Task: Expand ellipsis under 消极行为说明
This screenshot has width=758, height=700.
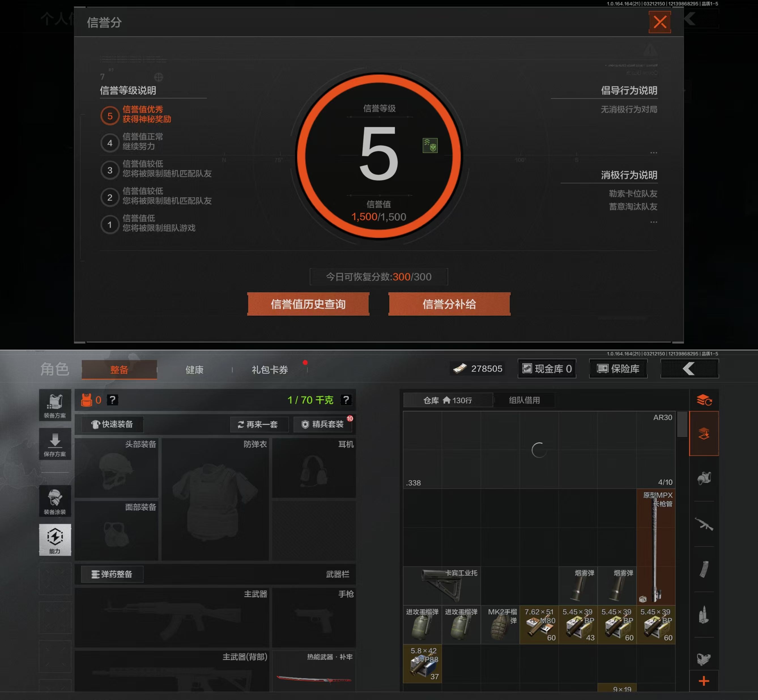Action: pyautogui.click(x=653, y=222)
